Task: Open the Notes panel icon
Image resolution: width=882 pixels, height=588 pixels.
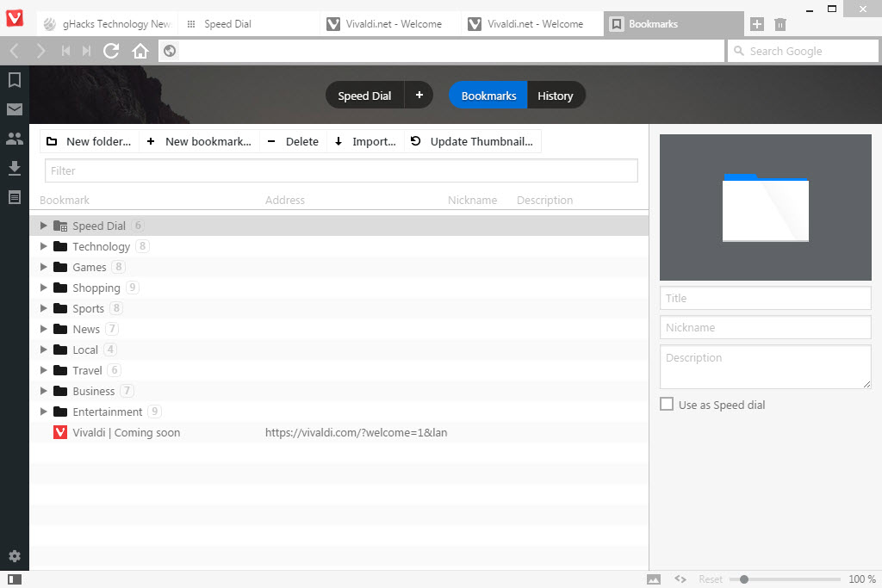Action: point(15,197)
